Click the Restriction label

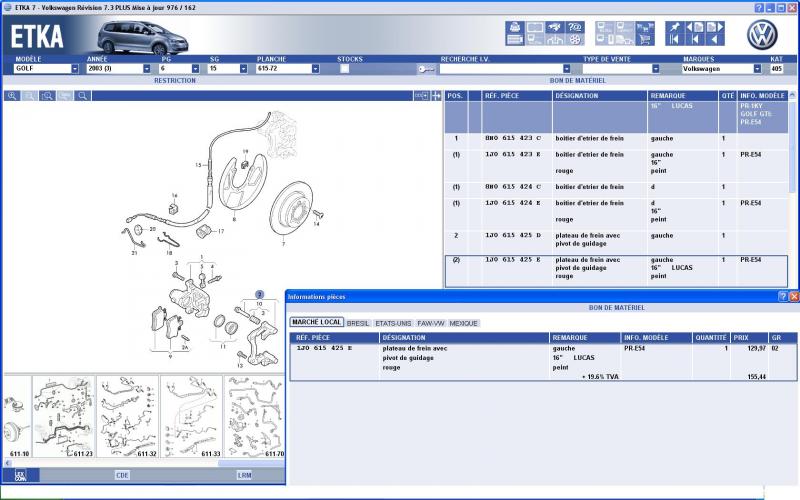(174, 81)
